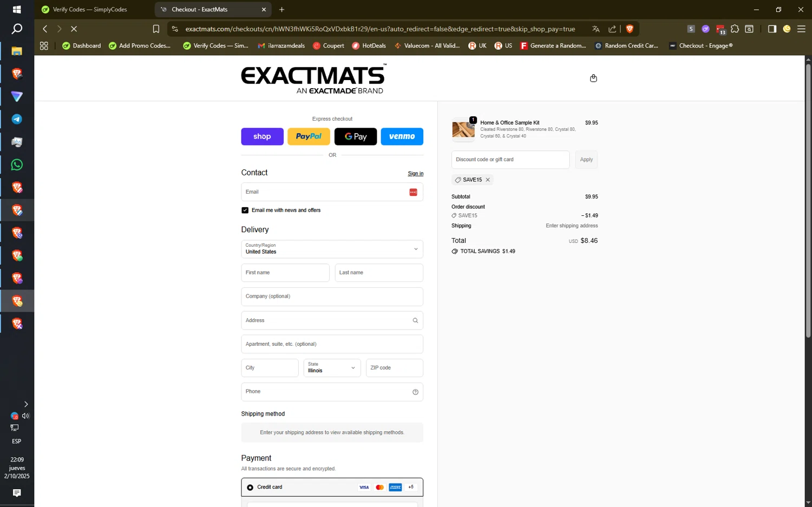
Task: Toggle the browser sidebar panel icon
Action: pyautogui.click(x=772, y=29)
